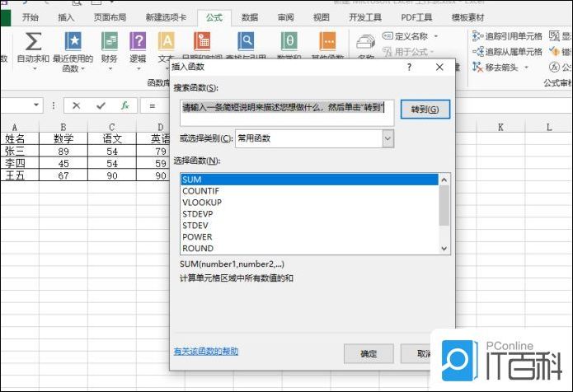Open the Name Manager icon

click(366, 42)
